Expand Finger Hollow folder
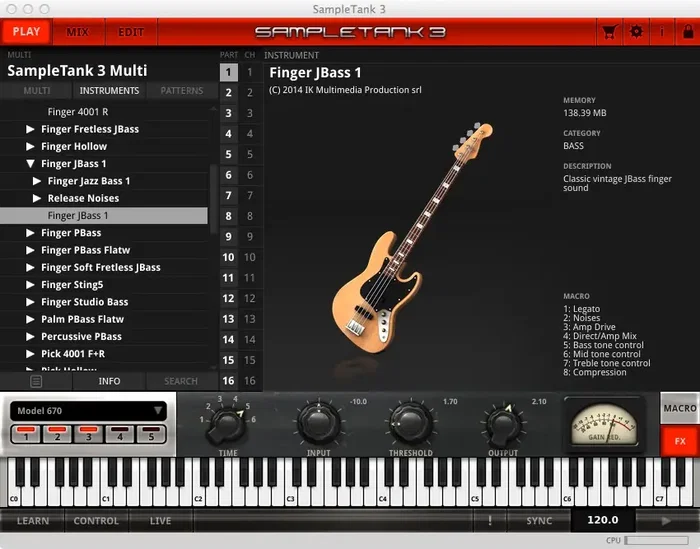 coord(30,146)
